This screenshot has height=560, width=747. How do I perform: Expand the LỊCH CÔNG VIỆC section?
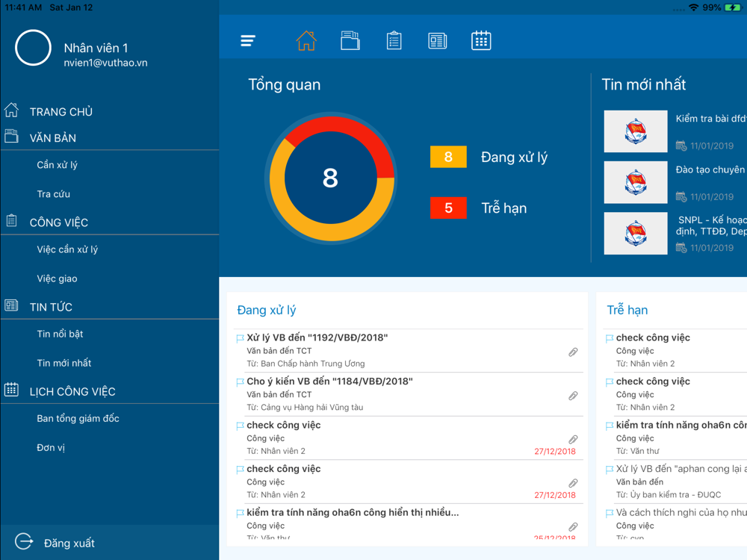(x=72, y=391)
